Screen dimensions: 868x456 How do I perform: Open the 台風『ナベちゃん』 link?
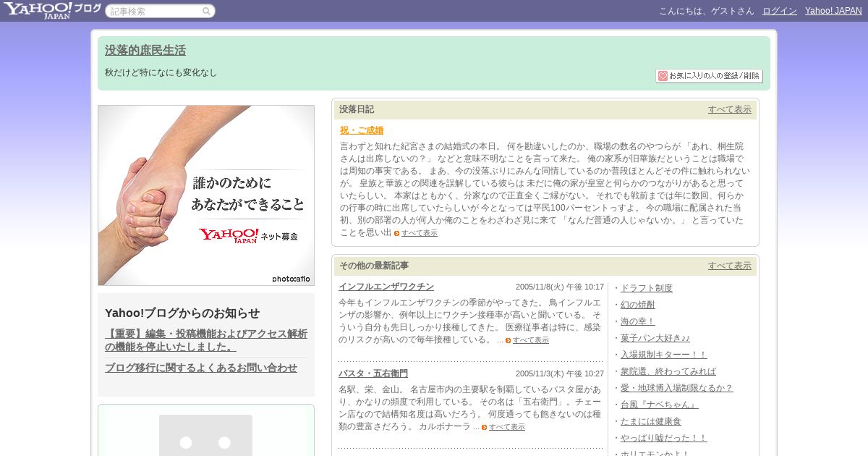(660, 405)
